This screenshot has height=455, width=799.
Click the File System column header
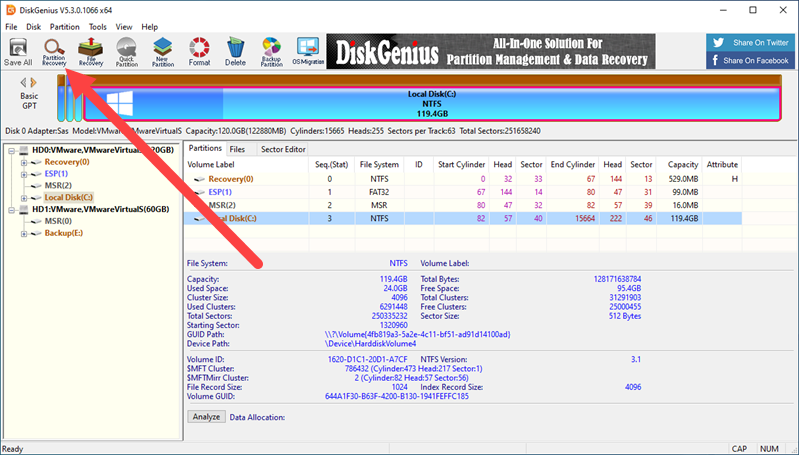click(x=379, y=165)
